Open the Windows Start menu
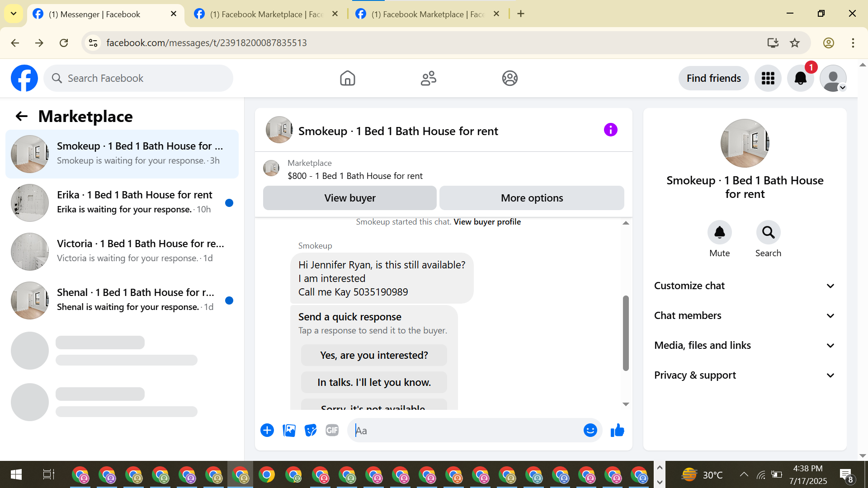This screenshot has height=488, width=868. point(16,474)
